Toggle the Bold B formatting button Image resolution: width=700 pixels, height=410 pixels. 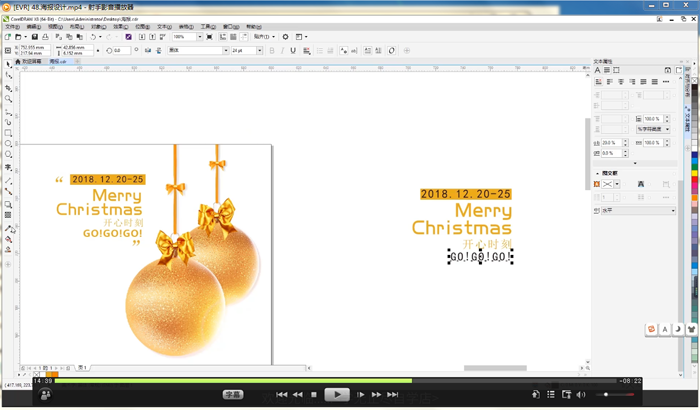click(272, 50)
